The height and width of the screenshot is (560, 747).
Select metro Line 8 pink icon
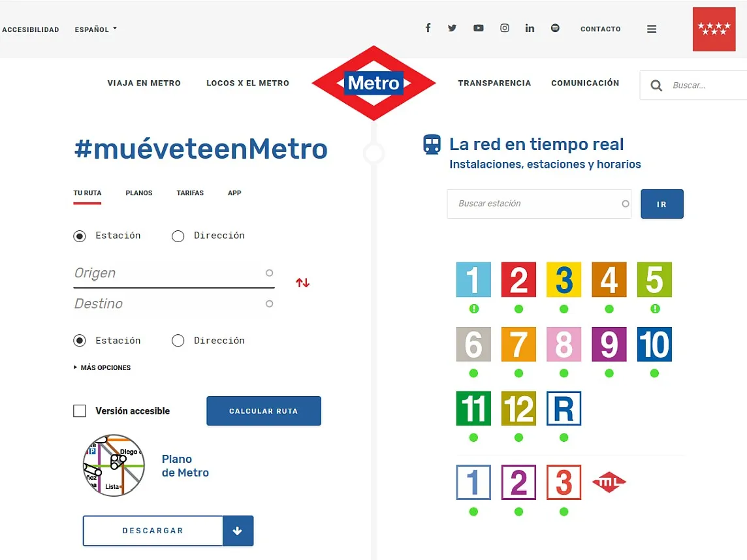coord(564,344)
